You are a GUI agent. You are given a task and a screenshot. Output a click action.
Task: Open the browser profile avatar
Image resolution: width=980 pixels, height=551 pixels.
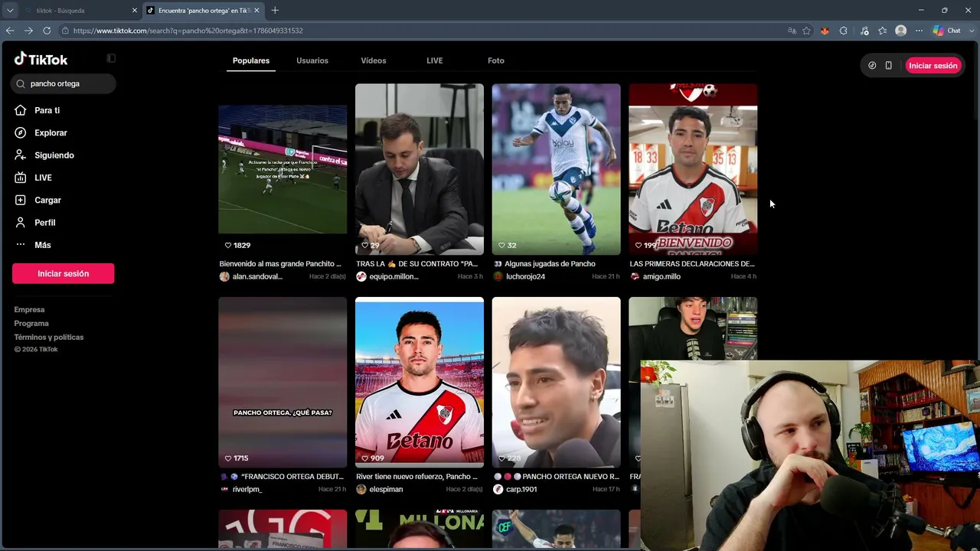point(900,31)
